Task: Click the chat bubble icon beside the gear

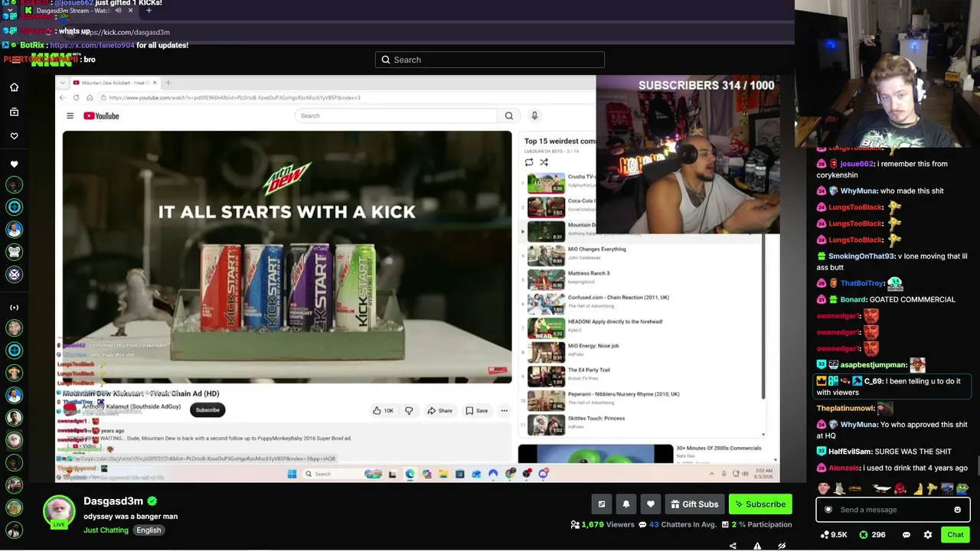Action: pyautogui.click(x=906, y=535)
